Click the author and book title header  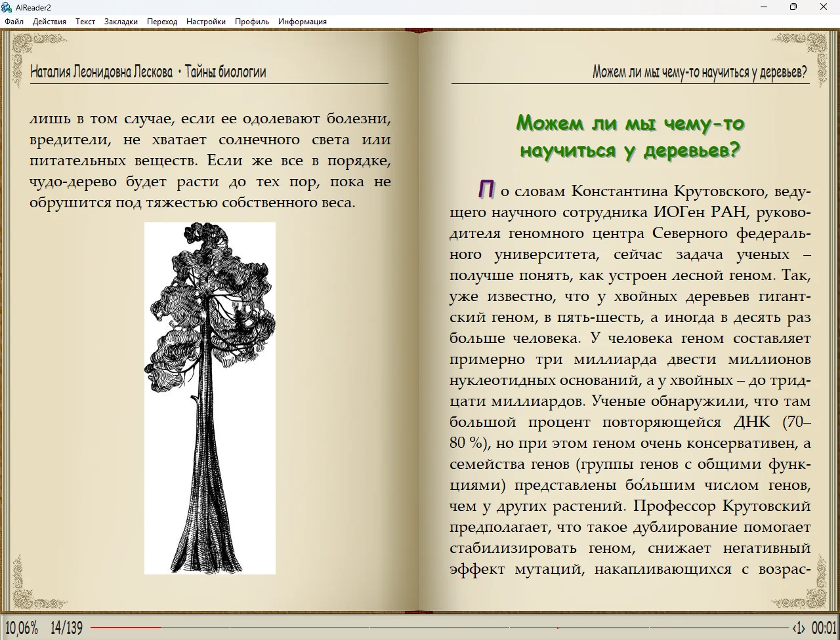[x=148, y=72]
